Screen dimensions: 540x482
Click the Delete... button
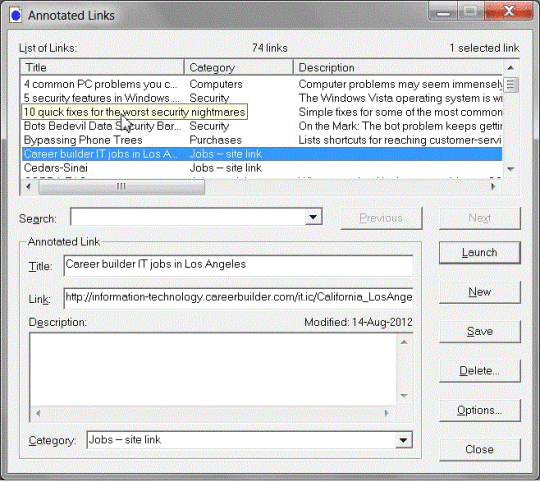[x=479, y=371]
